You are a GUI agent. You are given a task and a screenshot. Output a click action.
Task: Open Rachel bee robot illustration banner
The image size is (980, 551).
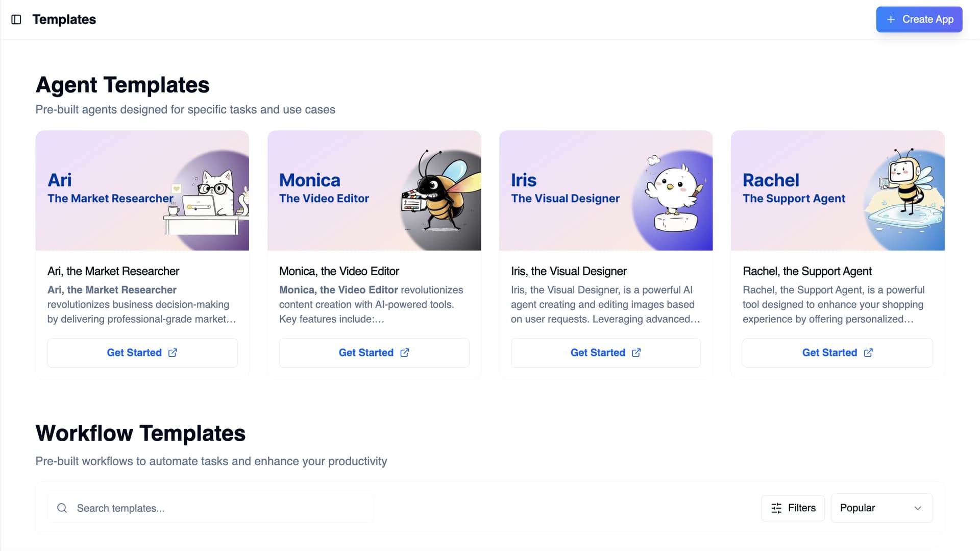838,190
